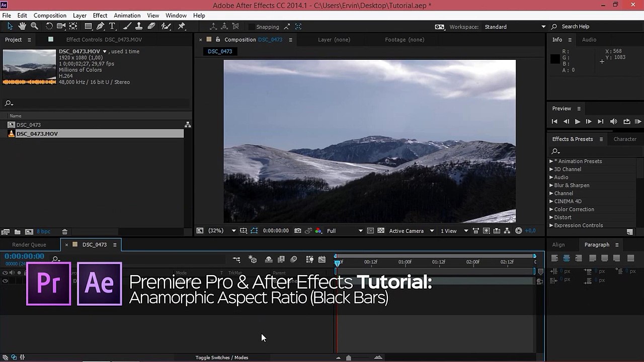
Task: Create a new folder in Project panel
Action: click(17, 232)
